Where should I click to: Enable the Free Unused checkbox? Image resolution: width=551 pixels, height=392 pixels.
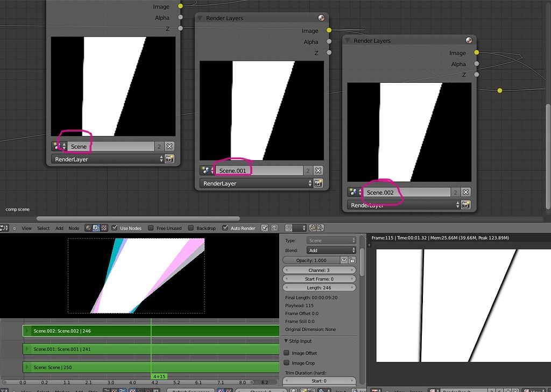pos(151,228)
